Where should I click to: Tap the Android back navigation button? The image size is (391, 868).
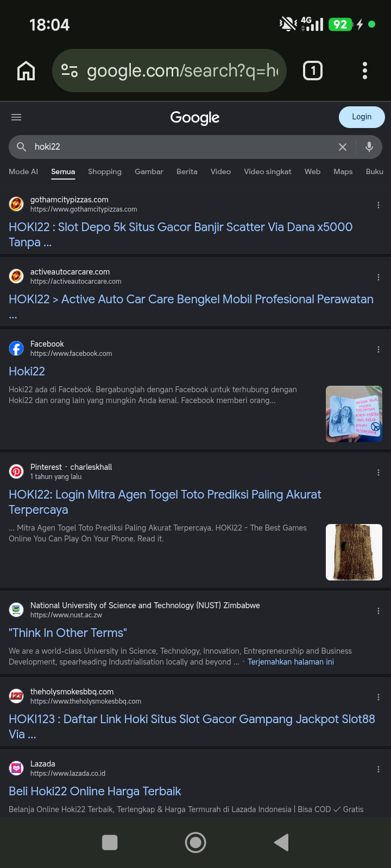[281, 843]
